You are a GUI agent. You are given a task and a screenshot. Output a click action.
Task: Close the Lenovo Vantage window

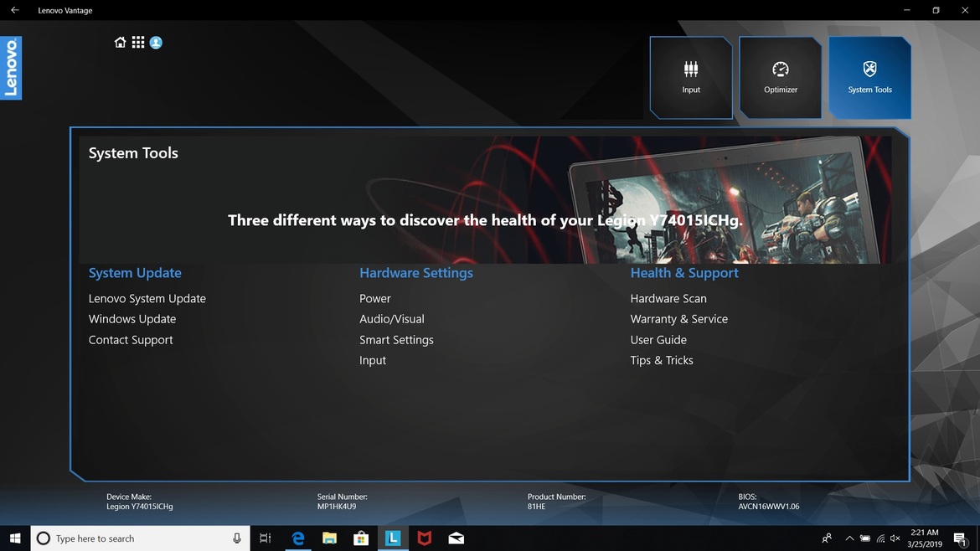click(x=965, y=10)
